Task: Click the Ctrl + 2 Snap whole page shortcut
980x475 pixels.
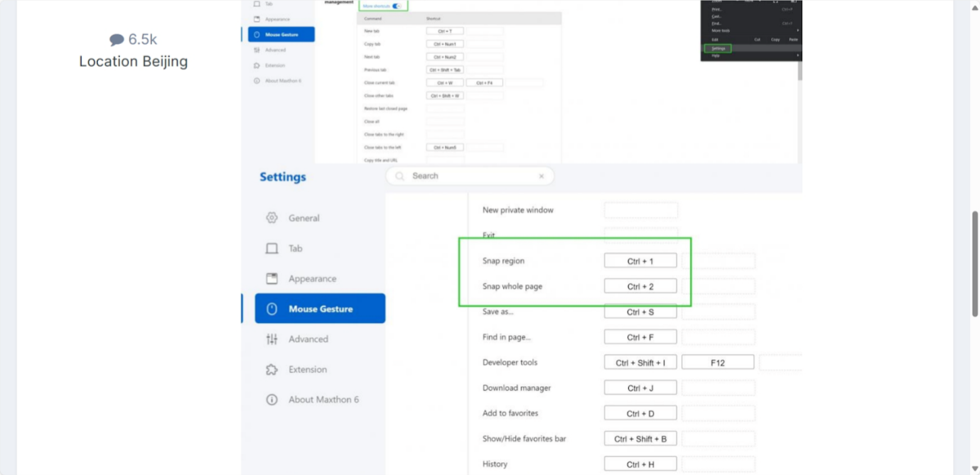Action: [x=640, y=287]
